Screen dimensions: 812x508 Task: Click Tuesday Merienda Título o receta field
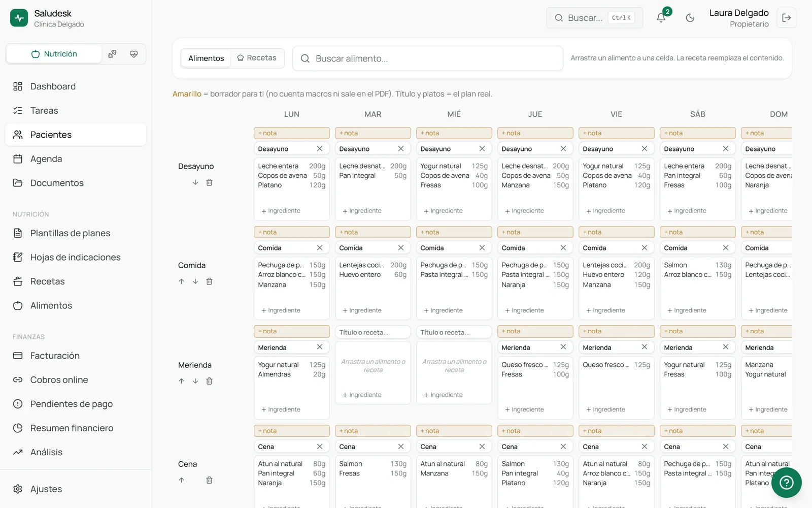(x=373, y=332)
